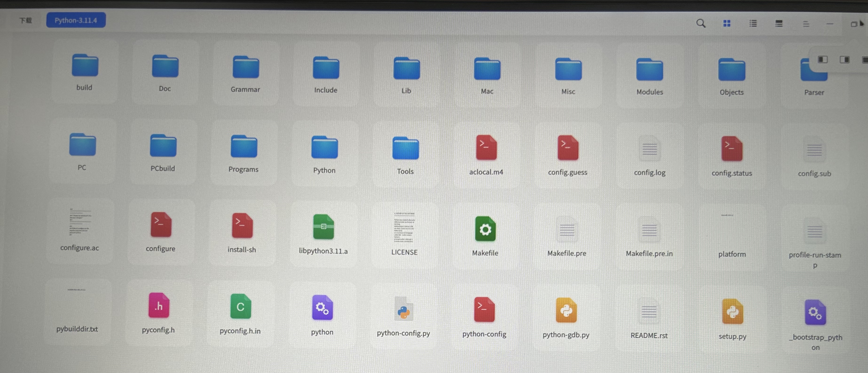Switch to tree view mode
This screenshot has width=868, height=373.
click(x=779, y=24)
